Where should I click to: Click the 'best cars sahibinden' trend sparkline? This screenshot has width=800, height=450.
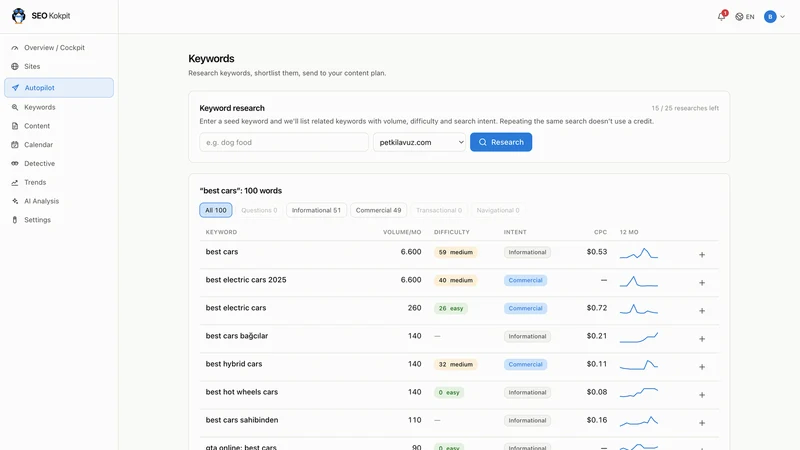(x=639, y=421)
